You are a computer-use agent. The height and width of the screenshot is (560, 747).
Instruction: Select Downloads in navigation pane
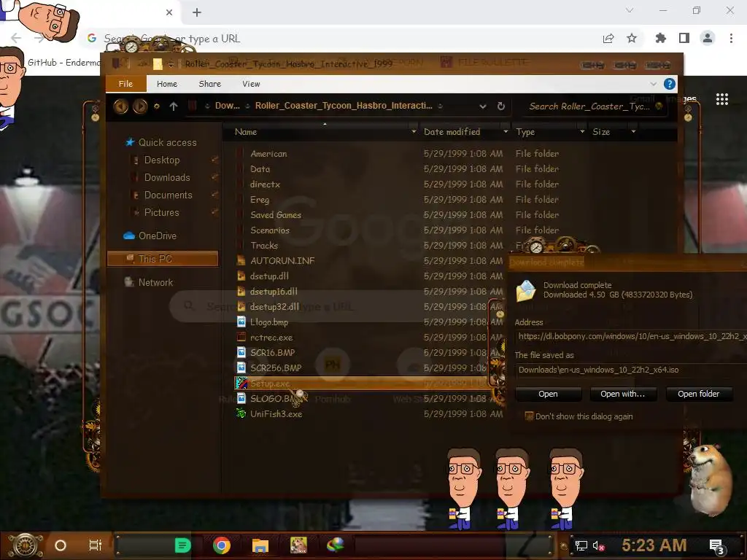(x=167, y=178)
